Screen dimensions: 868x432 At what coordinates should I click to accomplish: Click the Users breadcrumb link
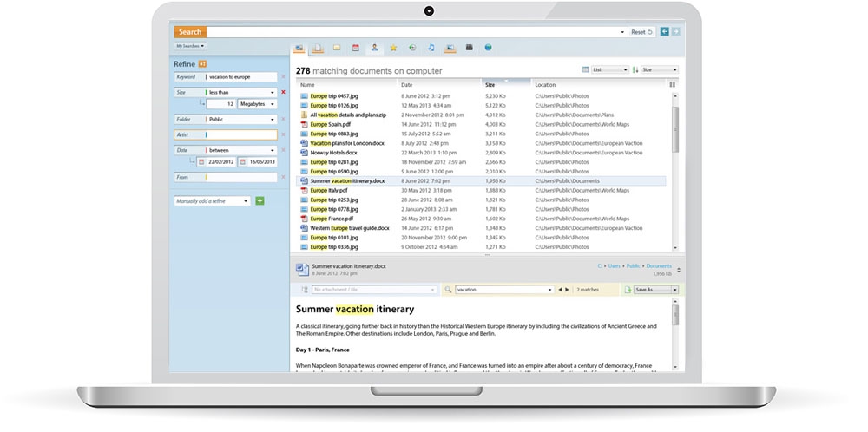(614, 266)
